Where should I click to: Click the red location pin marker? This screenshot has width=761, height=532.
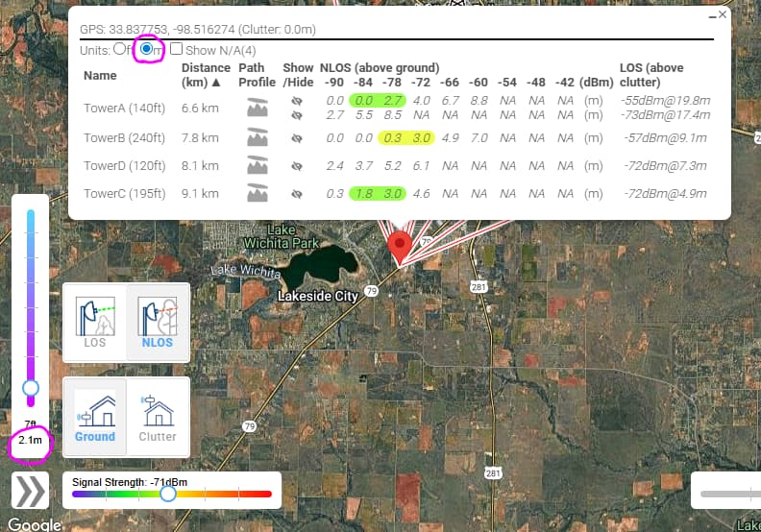coord(400,247)
